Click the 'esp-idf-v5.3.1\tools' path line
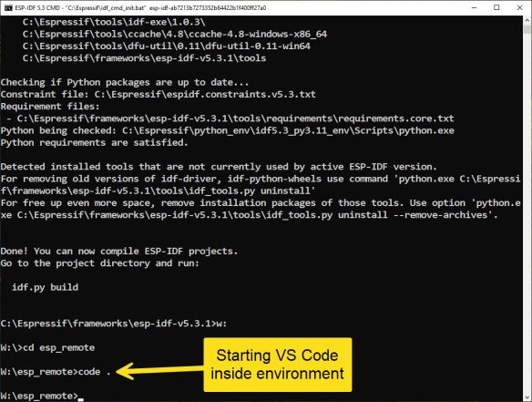This screenshot has width=532, height=402. [x=144, y=58]
